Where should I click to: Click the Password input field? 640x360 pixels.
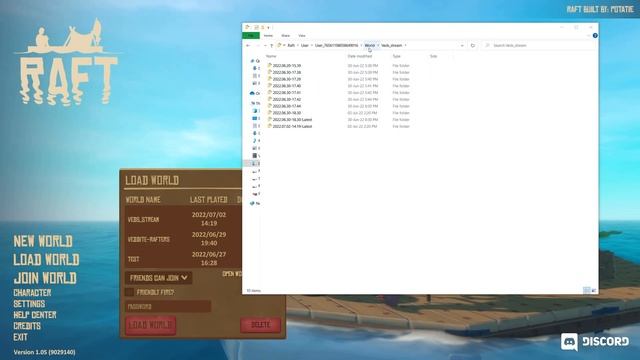point(168,307)
